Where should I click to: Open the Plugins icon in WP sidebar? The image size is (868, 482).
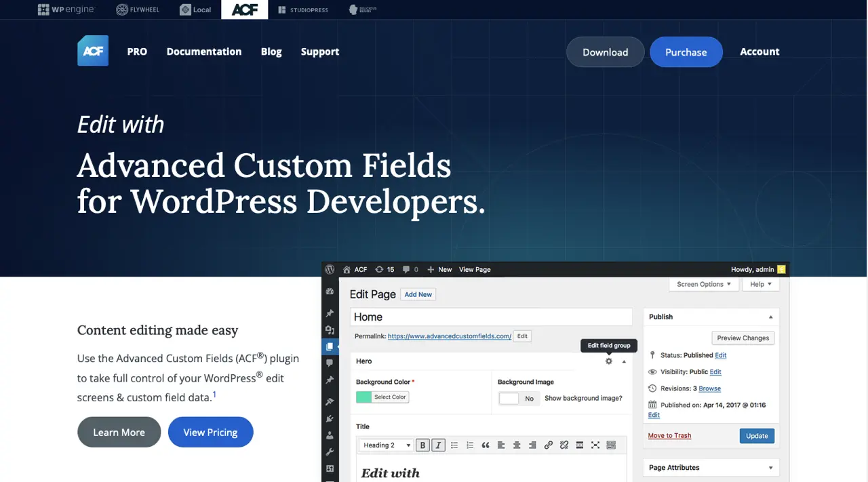pos(330,419)
